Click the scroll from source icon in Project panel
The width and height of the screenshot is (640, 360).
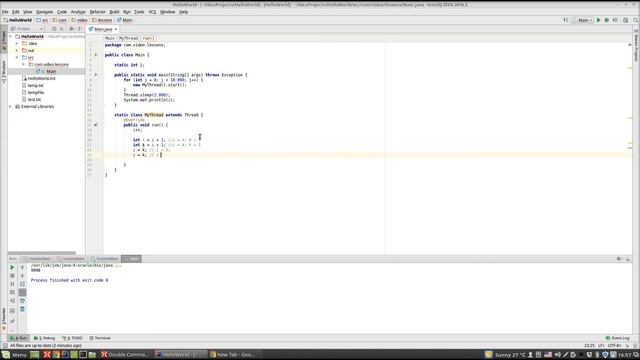point(54,29)
